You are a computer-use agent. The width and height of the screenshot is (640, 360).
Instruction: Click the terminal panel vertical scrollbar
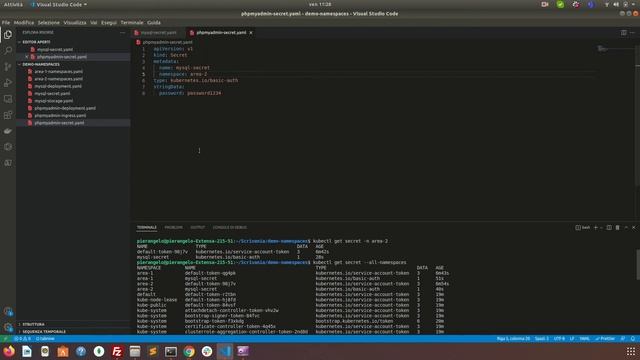point(638,264)
